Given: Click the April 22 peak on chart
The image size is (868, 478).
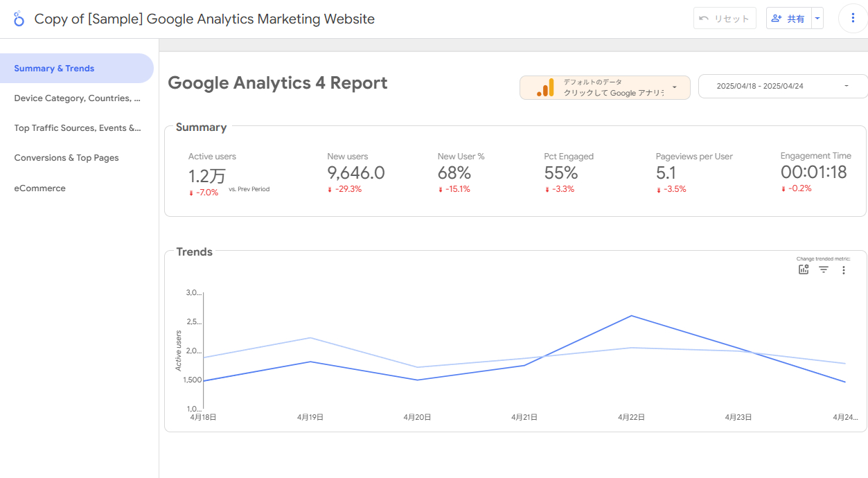Looking at the screenshot, I should click(x=631, y=316).
